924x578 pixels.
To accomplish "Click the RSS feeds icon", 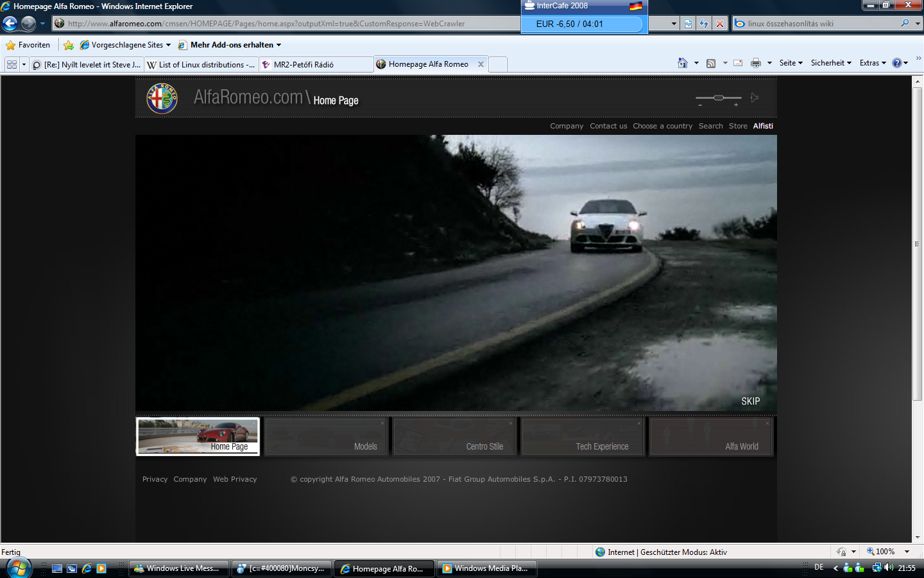I will click(711, 63).
